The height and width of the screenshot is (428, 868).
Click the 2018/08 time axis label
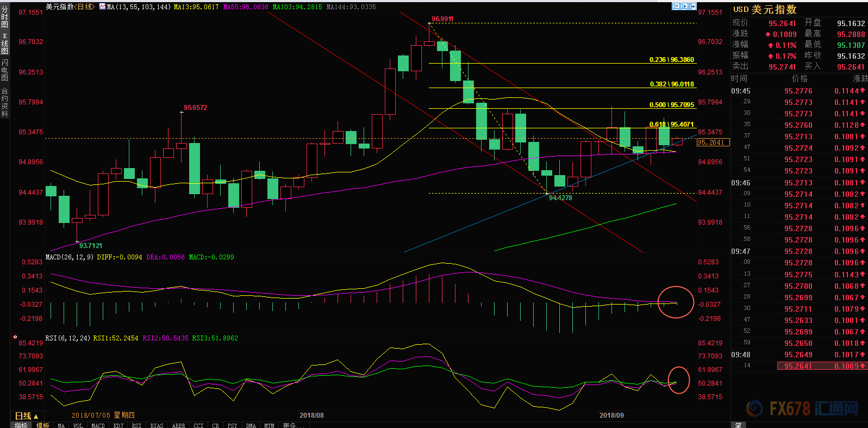[x=311, y=415]
